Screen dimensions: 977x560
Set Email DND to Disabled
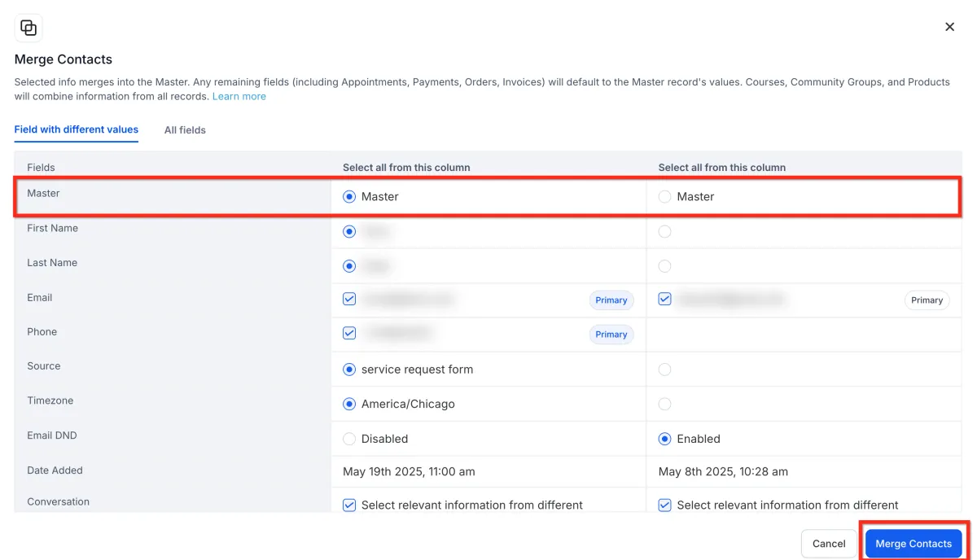click(x=349, y=439)
